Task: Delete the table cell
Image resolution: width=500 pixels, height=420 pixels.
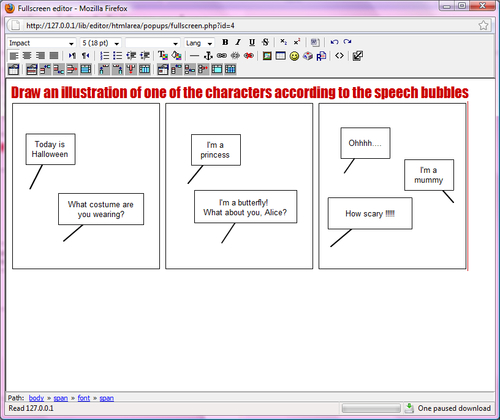Action: pyautogui.click(x=203, y=69)
